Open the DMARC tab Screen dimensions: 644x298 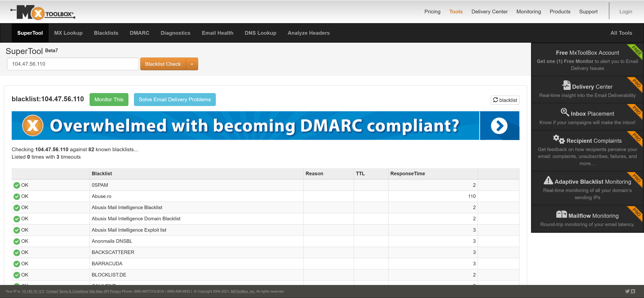tap(139, 33)
